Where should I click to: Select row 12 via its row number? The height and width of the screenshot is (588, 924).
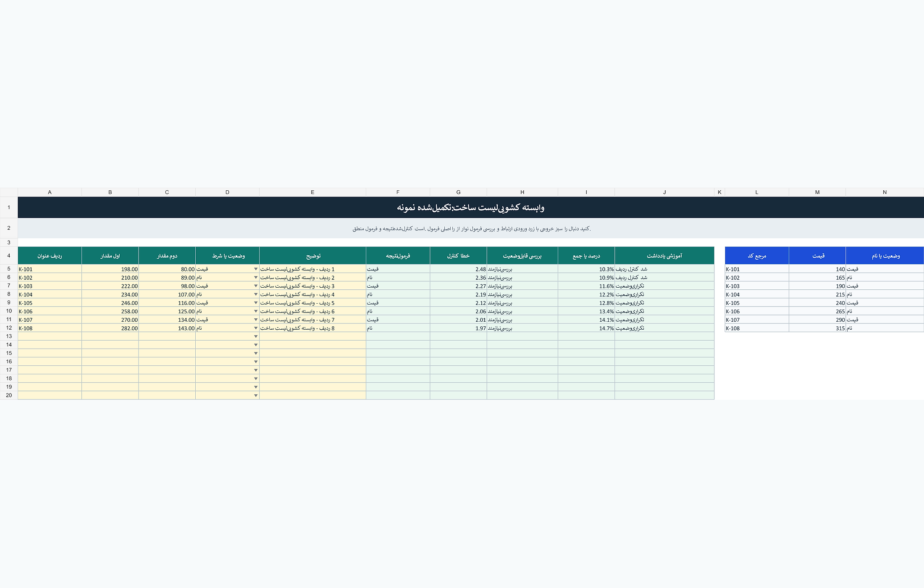tap(9, 328)
